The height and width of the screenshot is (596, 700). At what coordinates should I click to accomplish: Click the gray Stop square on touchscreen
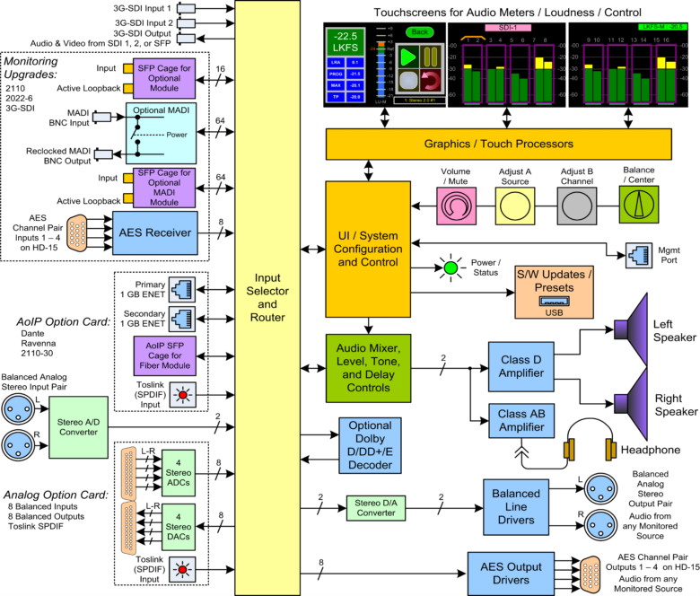coord(407,81)
